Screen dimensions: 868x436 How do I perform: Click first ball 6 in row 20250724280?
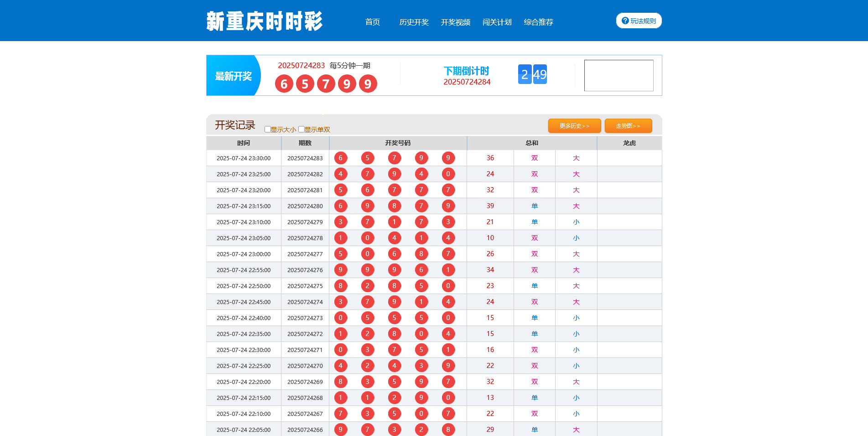click(341, 206)
